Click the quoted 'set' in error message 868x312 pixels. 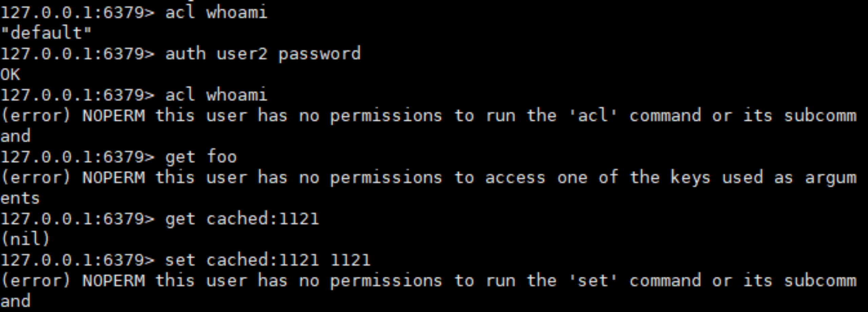point(593,281)
